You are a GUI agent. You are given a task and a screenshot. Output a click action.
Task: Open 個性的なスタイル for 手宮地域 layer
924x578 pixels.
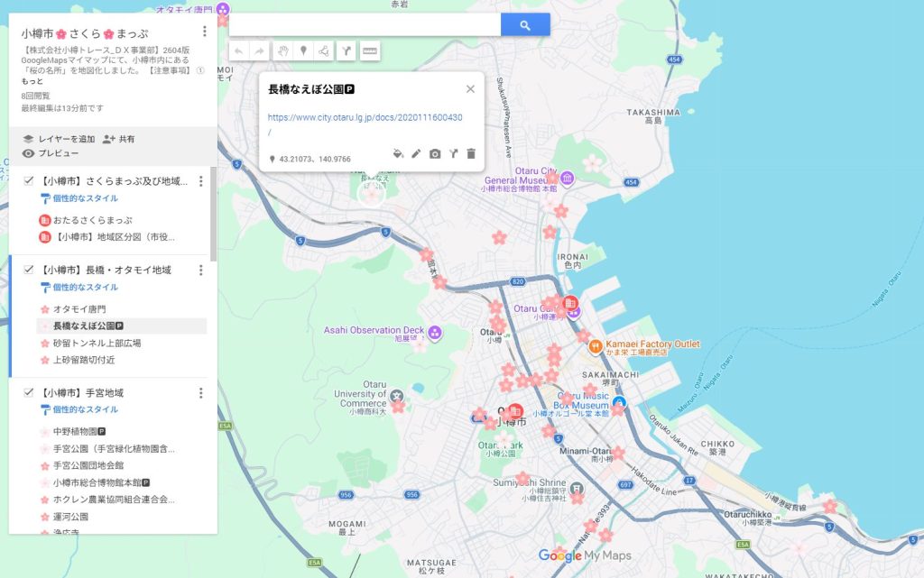[79, 409]
